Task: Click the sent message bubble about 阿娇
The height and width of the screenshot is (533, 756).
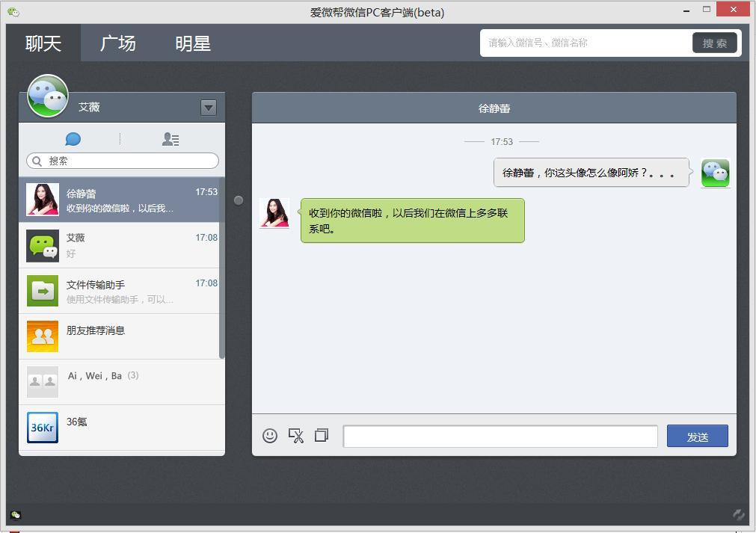Action: (591, 173)
